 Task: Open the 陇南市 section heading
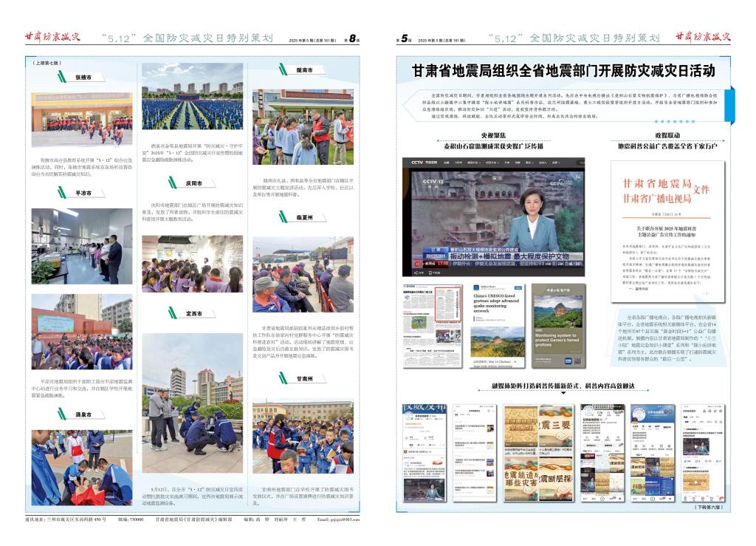click(x=303, y=70)
